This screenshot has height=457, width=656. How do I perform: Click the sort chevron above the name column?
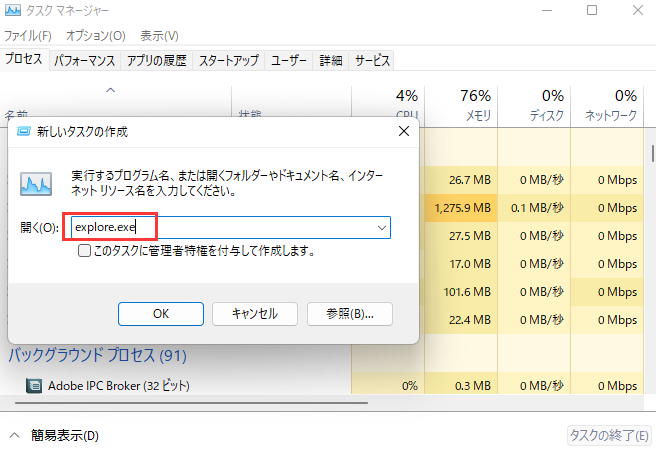tap(110, 90)
